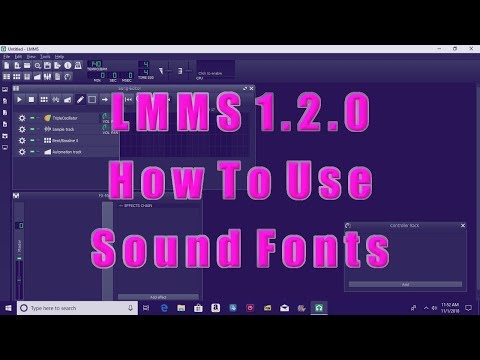480x360 pixels.
Task: Open Beat/Bassline track gear menu
Action: (22, 141)
